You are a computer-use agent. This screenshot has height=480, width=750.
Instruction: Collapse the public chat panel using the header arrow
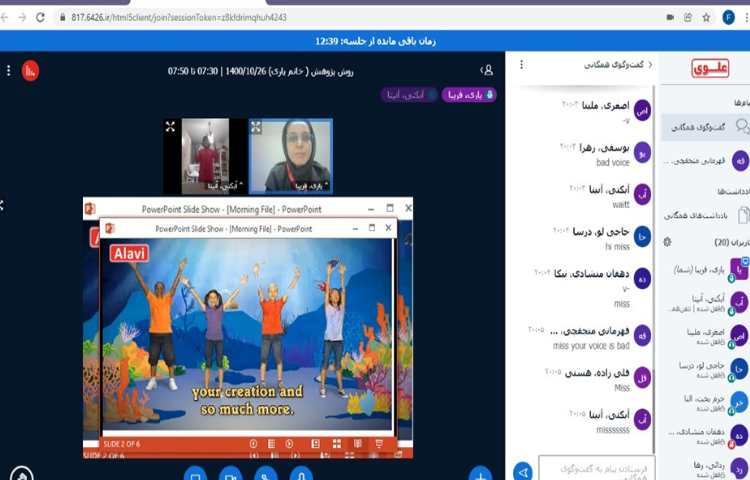point(650,65)
